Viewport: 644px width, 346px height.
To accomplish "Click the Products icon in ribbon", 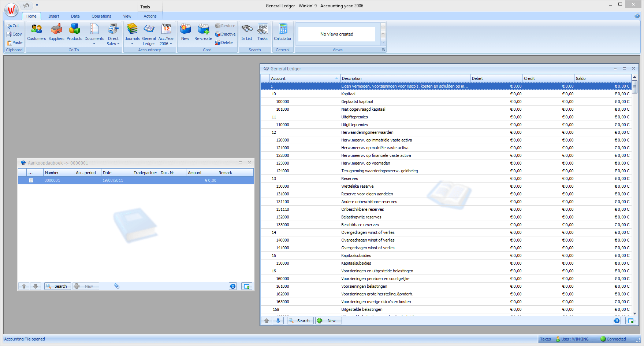I will [x=74, y=29].
